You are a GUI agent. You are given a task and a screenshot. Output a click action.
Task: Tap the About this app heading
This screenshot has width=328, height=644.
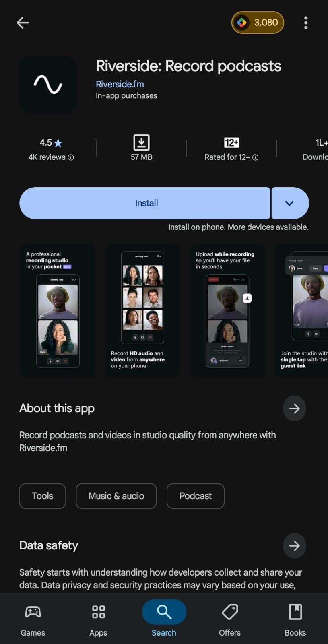(57, 408)
